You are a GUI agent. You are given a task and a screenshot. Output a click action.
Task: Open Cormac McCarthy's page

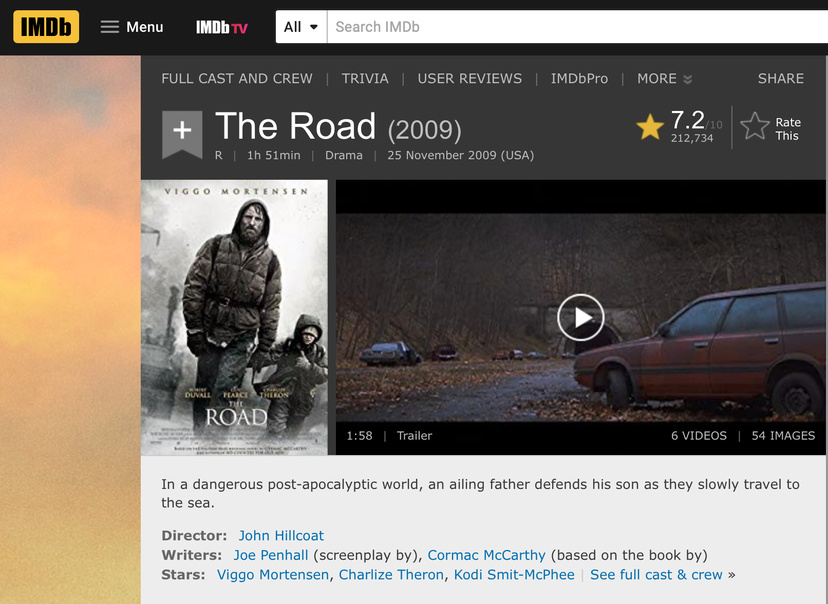pos(486,555)
